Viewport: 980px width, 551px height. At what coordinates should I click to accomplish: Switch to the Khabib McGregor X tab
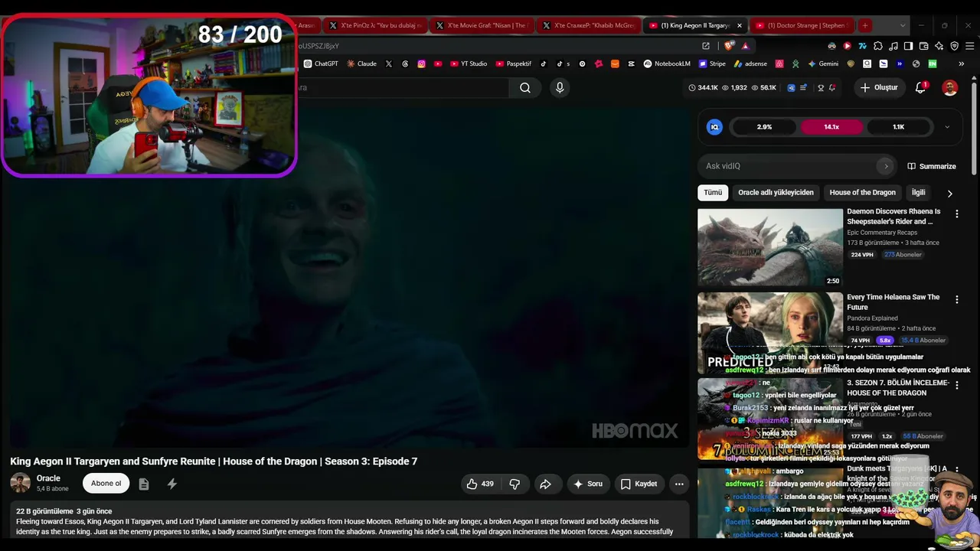coord(590,25)
